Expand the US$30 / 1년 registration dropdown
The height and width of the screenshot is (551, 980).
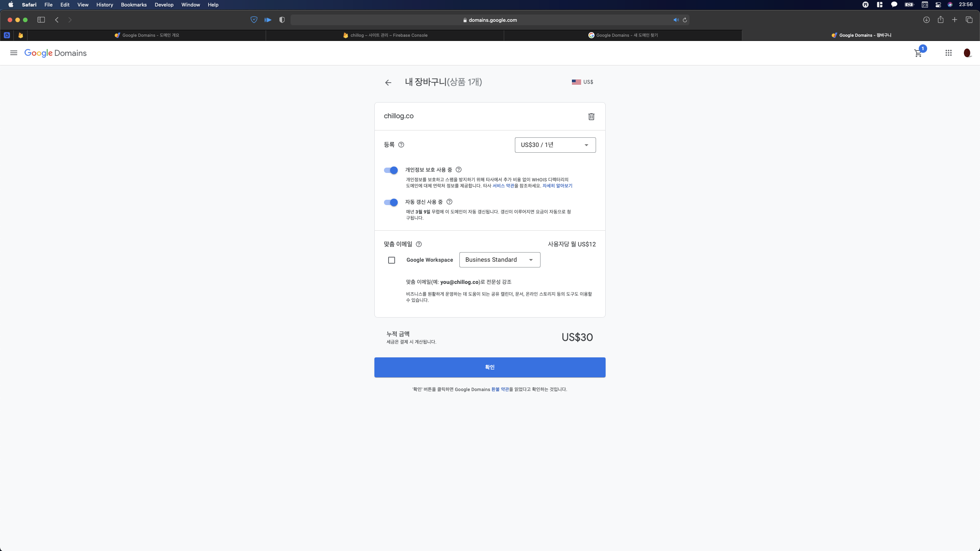[555, 145]
